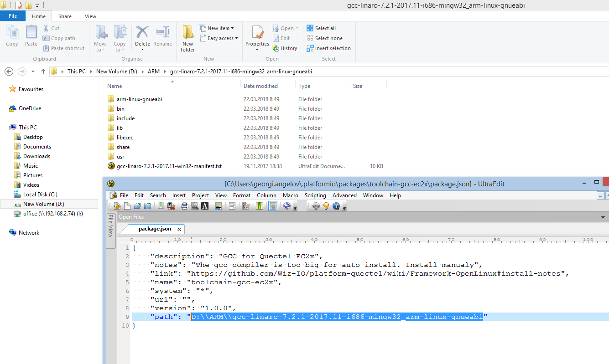This screenshot has width=609, height=364.
Task: Click the gear settings icon in UltraEdit toolbar
Action: [316, 206]
